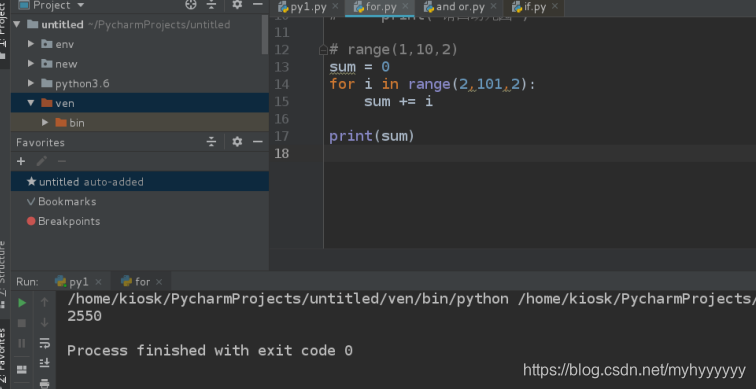The height and width of the screenshot is (389, 756).
Task: Collapse the ven folder
Action: coord(31,103)
